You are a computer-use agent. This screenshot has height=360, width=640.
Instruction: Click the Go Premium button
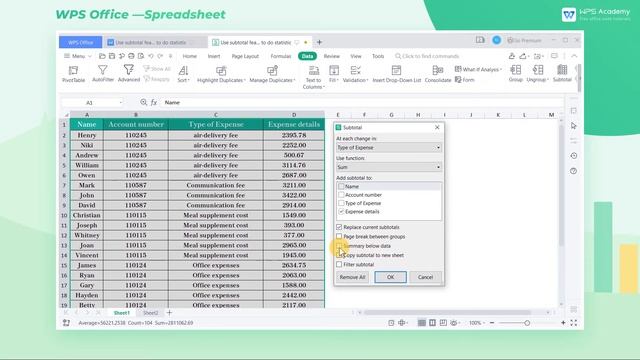click(524, 40)
